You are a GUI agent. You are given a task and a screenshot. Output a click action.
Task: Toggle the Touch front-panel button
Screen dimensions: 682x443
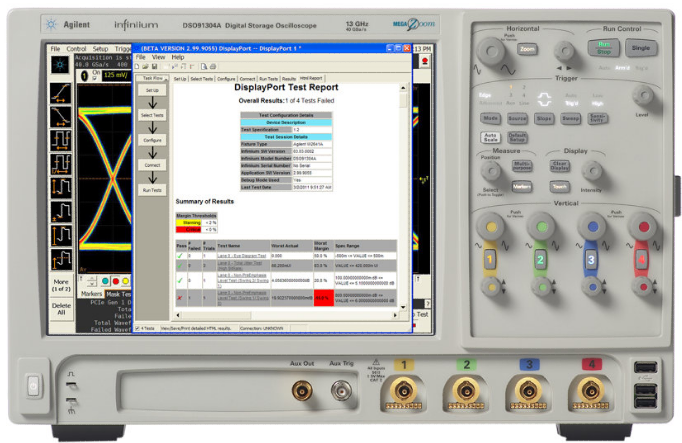(x=559, y=187)
